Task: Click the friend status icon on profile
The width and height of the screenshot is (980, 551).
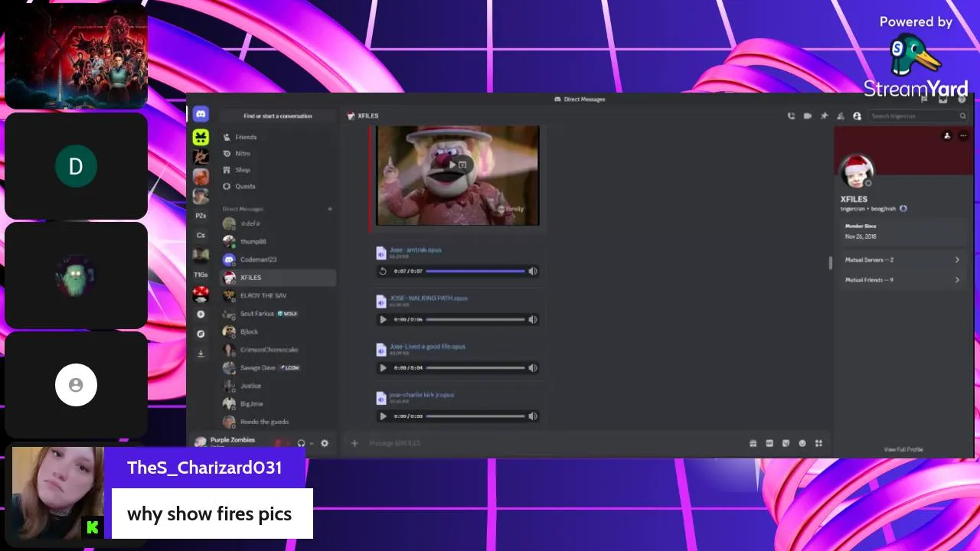Action: (947, 135)
